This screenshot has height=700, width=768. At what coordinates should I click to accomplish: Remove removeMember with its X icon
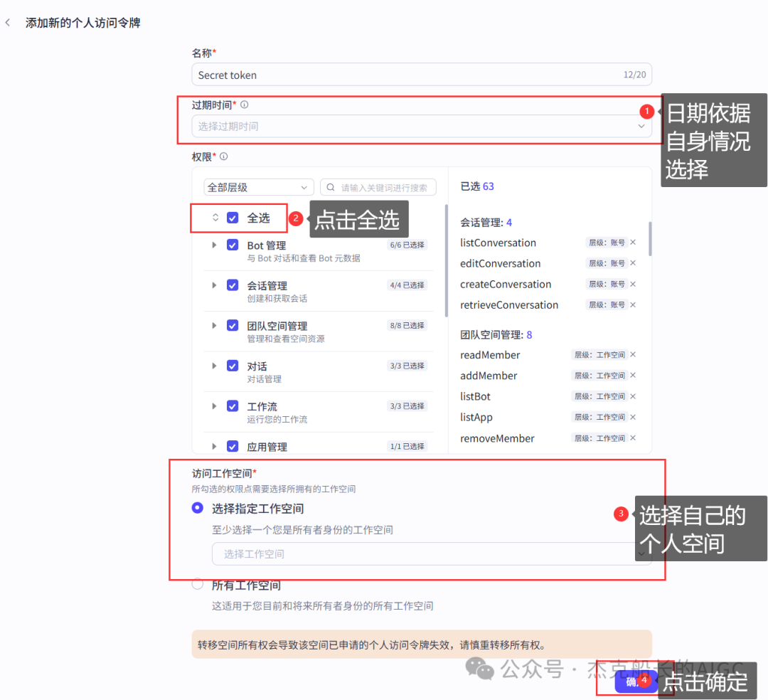pos(633,438)
